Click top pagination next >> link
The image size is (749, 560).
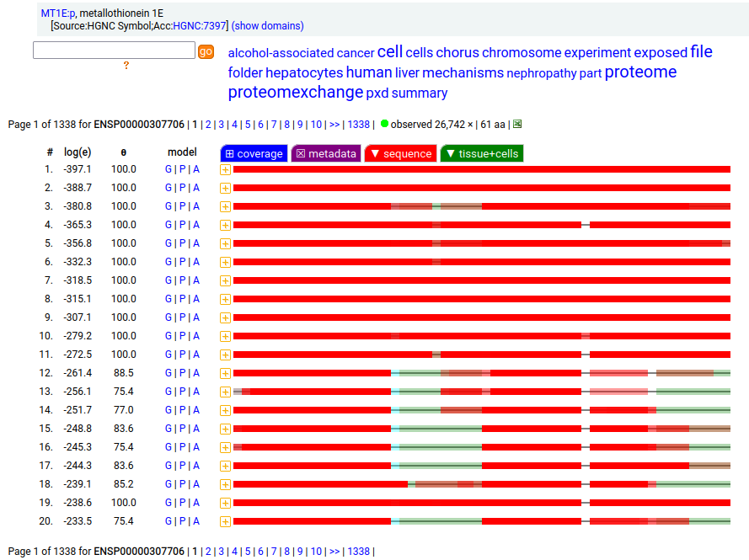[334, 125]
